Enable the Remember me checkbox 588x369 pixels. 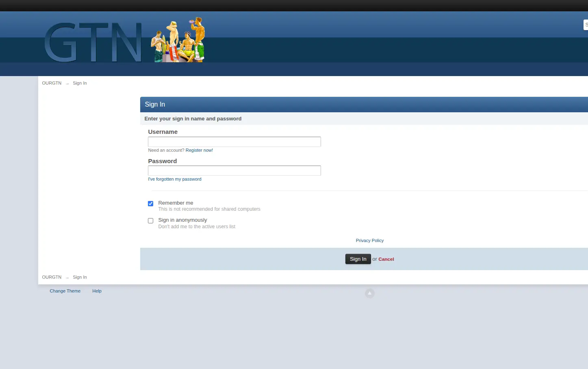click(x=150, y=203)
